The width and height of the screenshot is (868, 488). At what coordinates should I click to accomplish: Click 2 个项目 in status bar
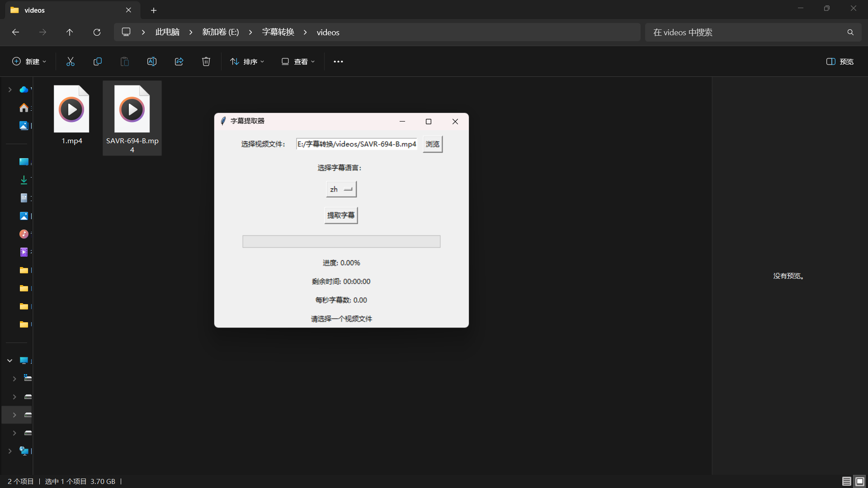21,481
